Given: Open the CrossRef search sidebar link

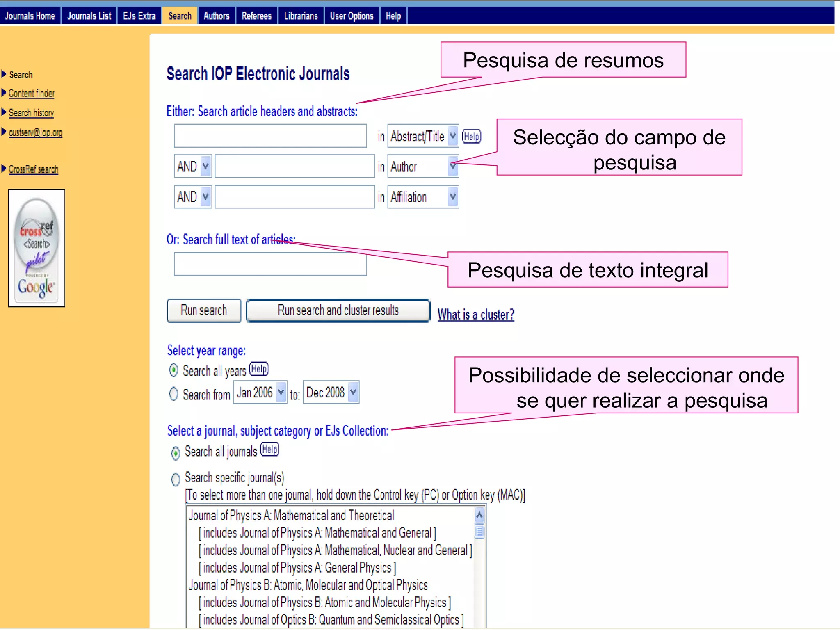Looking at the screenshot, I should click(34, 169).
